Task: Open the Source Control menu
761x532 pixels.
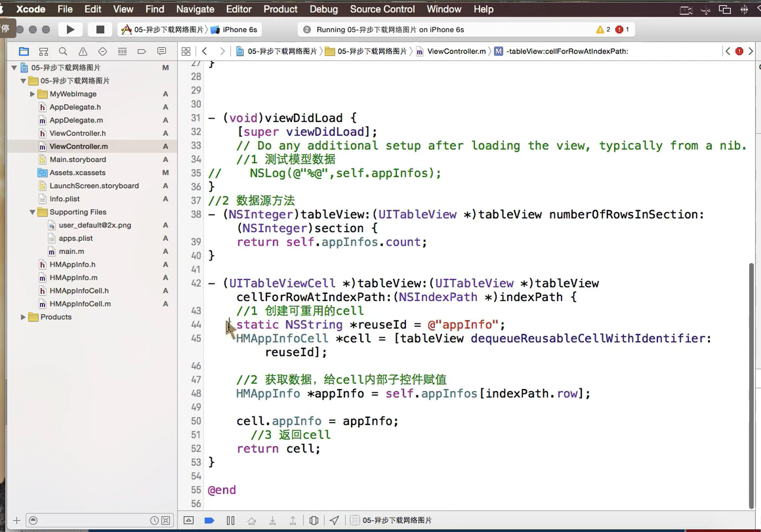Action: click(382, 9)
